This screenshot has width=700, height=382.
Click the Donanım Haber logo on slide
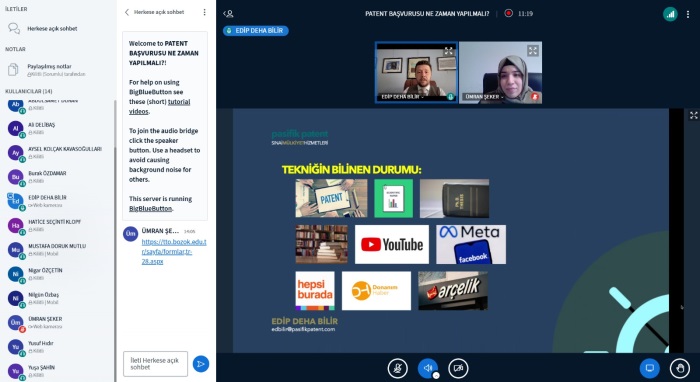click(x=376, y=291)
